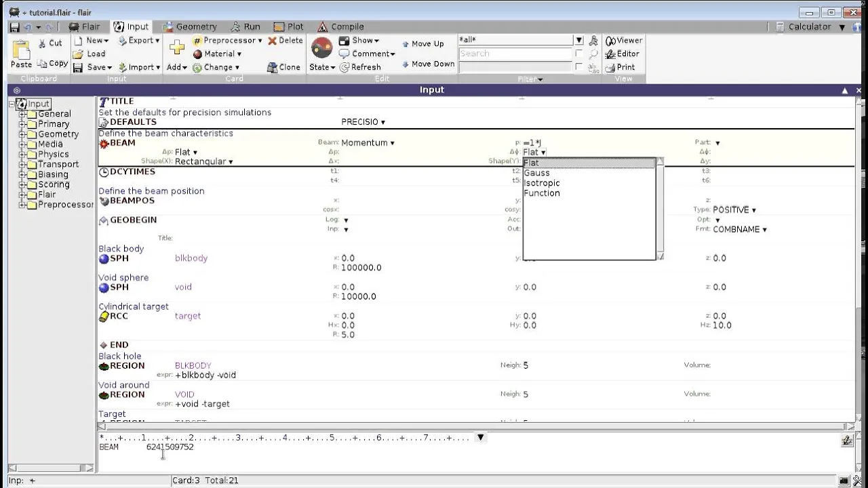Viewport: 868px width, 488px height.
Task: Click the undo arrow in the top toolbar
Action: coord(28,27)
